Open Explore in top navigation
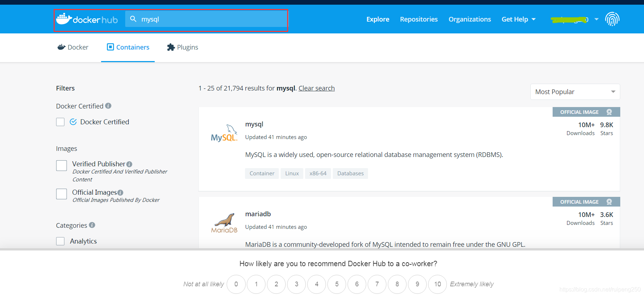The width and height of the screenshot is (644, 296). [x=378, y=19]
